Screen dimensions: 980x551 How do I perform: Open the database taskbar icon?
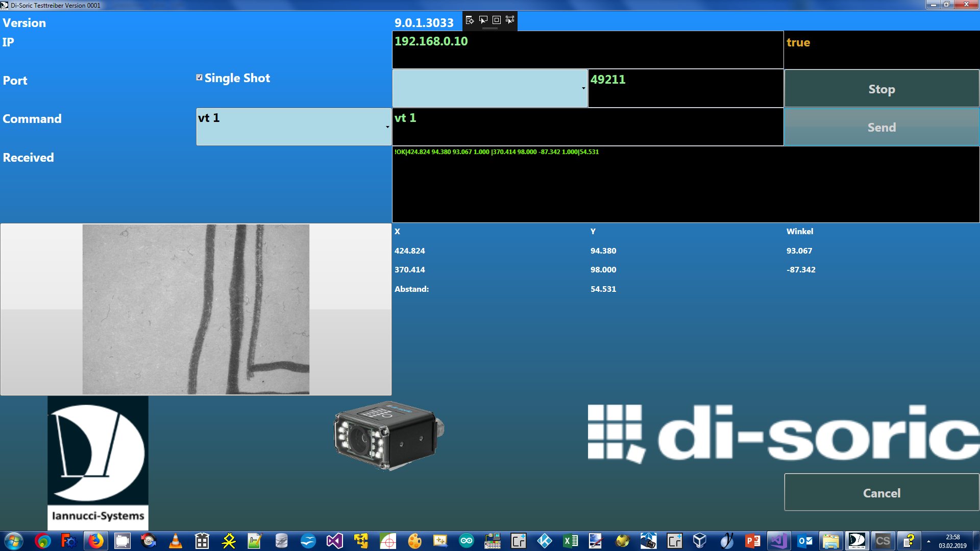click(281, 541)
